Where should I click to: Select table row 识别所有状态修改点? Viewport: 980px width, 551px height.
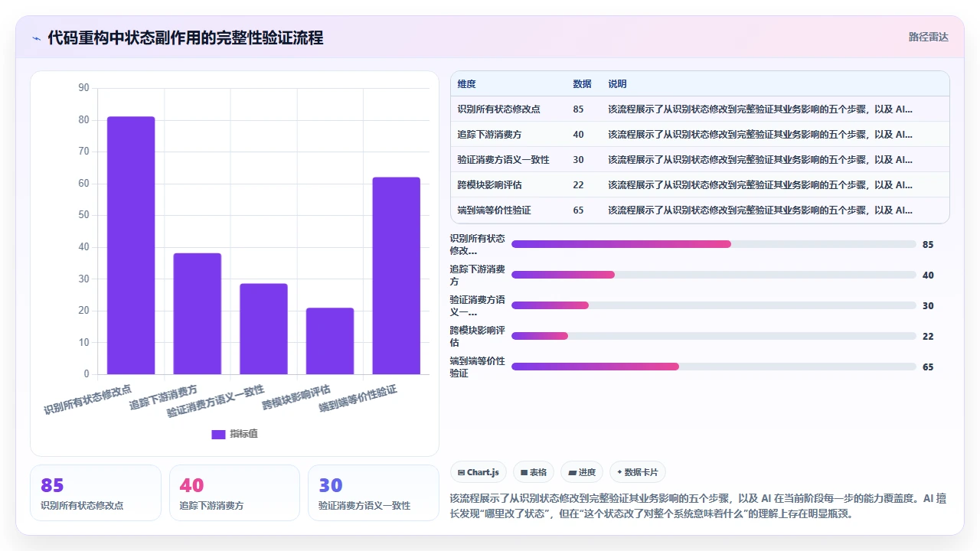click(700, 109)
